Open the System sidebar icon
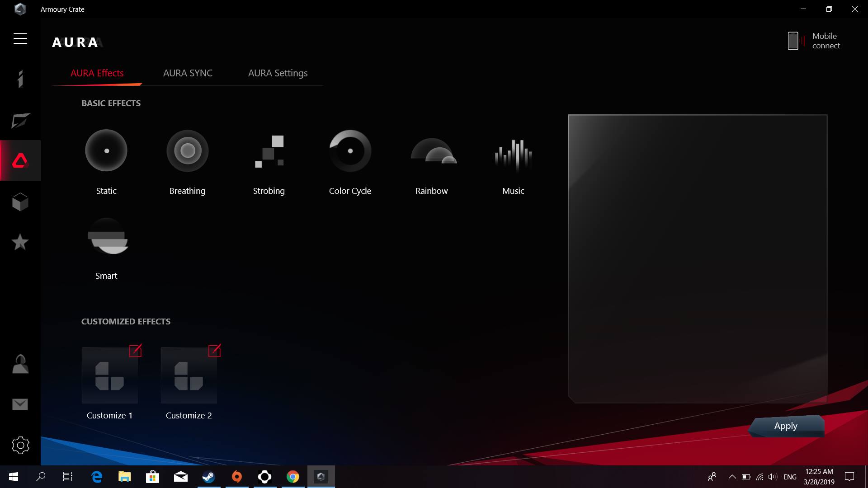 [x=20, y=120]
